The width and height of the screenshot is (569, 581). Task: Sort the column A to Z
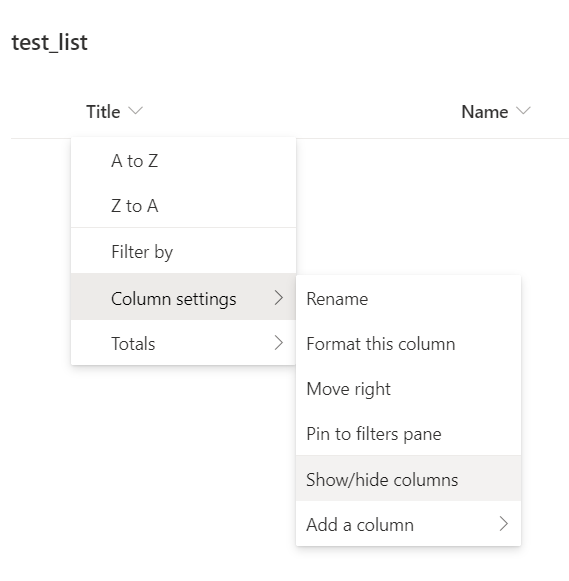pyautogui.click(x=183, y=161)
